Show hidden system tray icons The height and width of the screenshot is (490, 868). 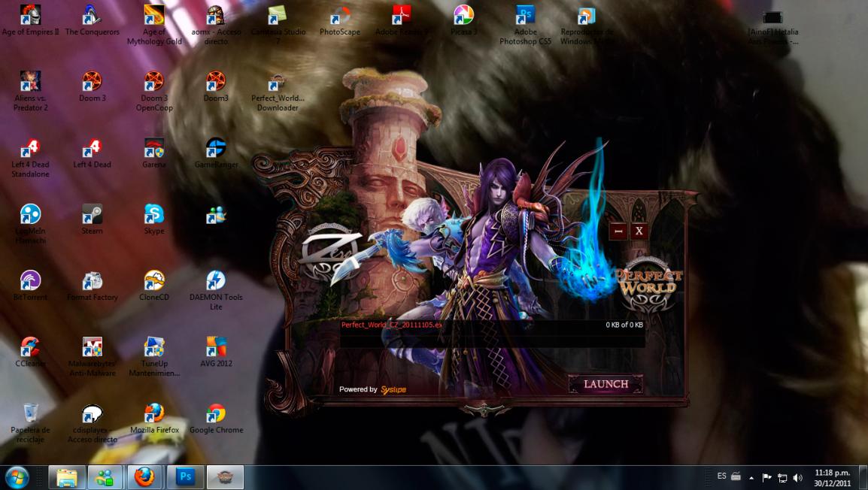751,477
